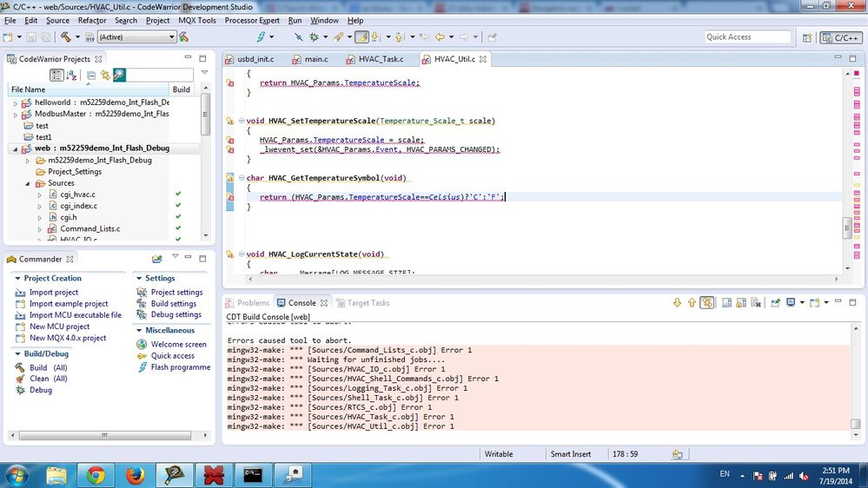
Task: Switch to the Problems tab
Action: click(x=253, y=303)
